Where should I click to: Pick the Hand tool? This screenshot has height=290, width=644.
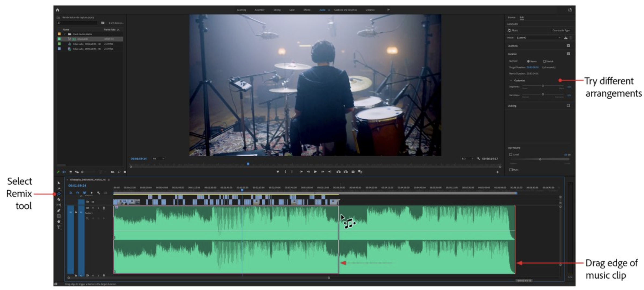tap(59, 222)
